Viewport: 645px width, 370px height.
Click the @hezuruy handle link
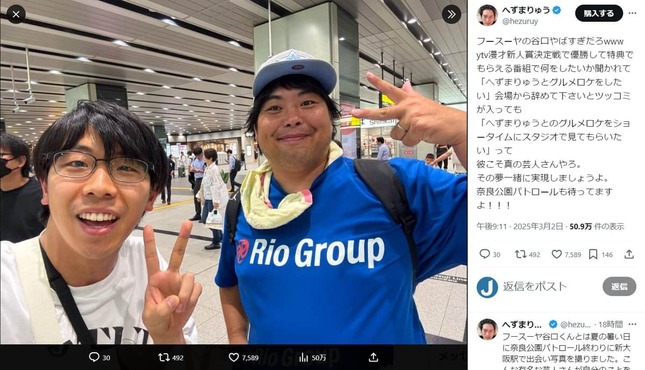tap(520, 21)
